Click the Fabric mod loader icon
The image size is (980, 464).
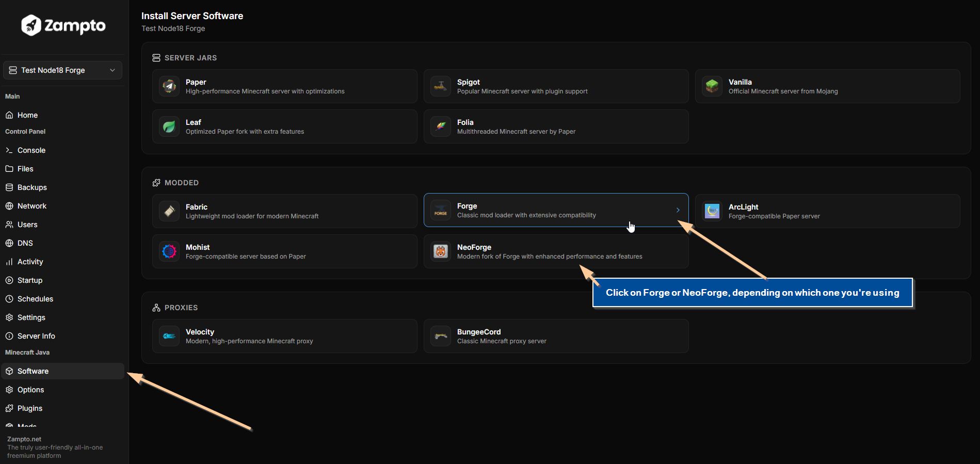pyautogui.click(x=169, y=211)
